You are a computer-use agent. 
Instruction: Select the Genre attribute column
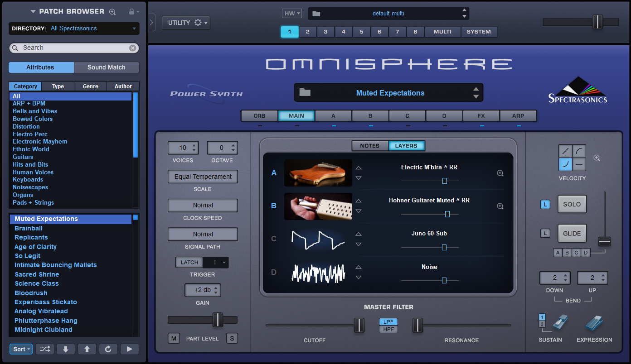point(91,86)
